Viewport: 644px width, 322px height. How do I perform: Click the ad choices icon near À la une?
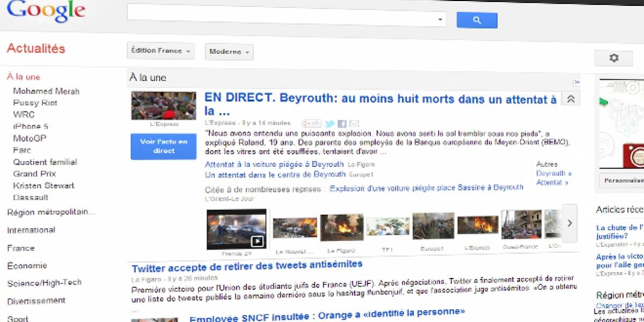(576, 82)
